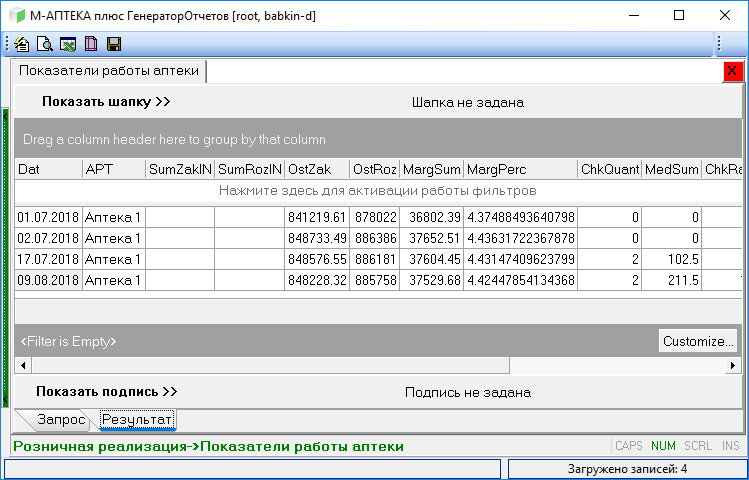
Task: Click the MargSum cell value 37529.68
Action: [433, 280]
